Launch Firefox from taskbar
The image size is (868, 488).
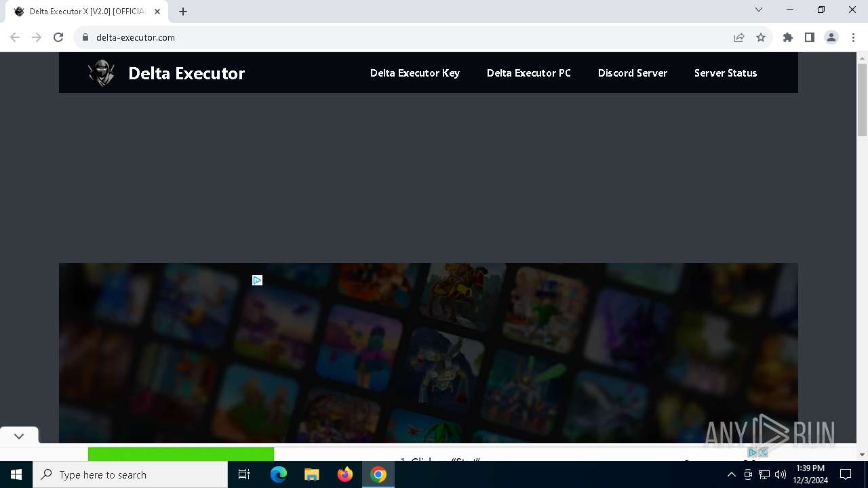345,474
